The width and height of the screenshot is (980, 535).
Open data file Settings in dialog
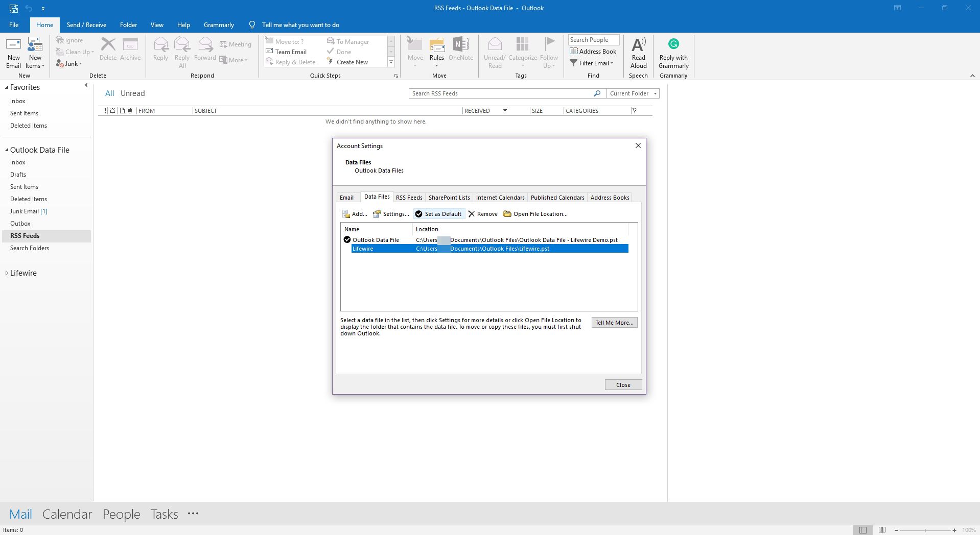pyautogui.click(x=391, y=214)
